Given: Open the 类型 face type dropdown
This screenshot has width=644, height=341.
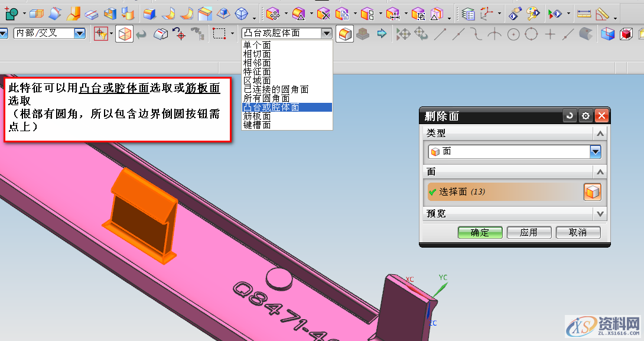Looking at the screenshot, I should coord(596,152).
